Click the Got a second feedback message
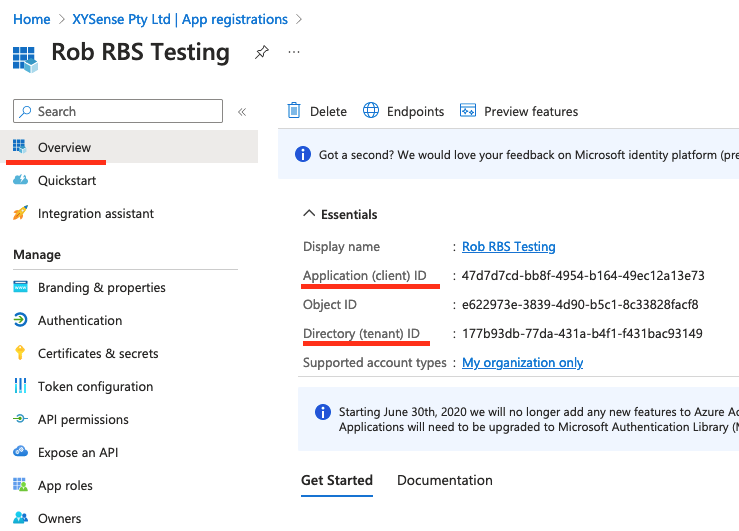This screenshot has height=531, width=739. pyautogui.click(x=529, y=155)
